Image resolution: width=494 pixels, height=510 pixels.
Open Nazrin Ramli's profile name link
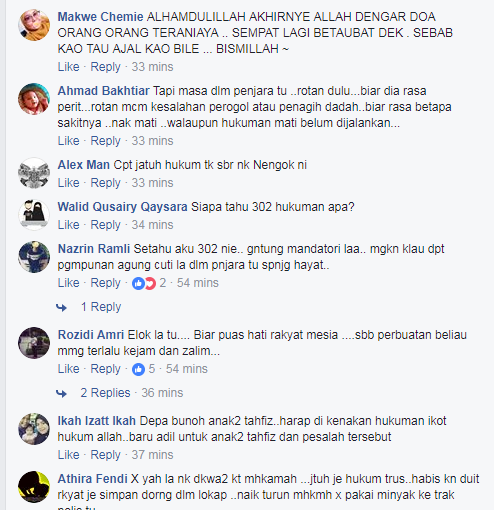(94, 249)
